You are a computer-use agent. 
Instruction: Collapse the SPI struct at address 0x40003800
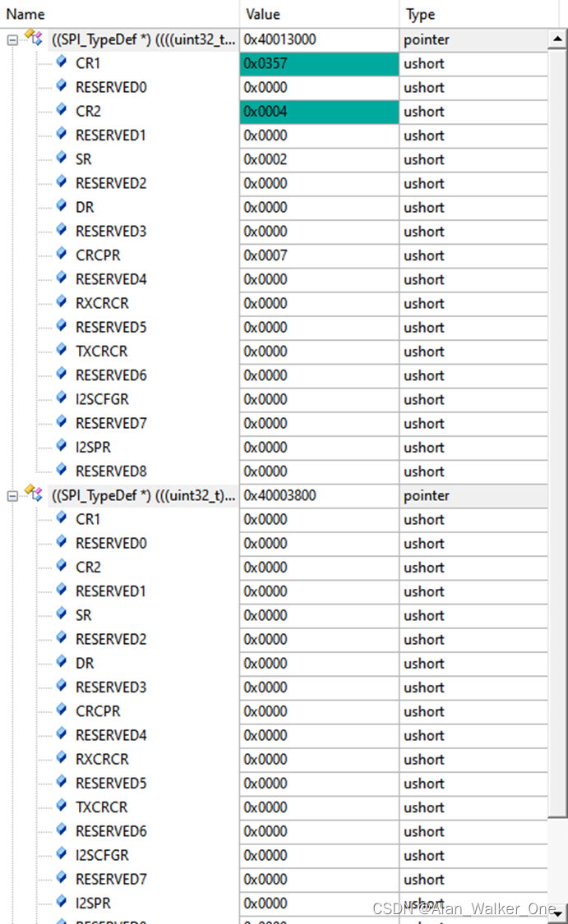tap(12, 496)
